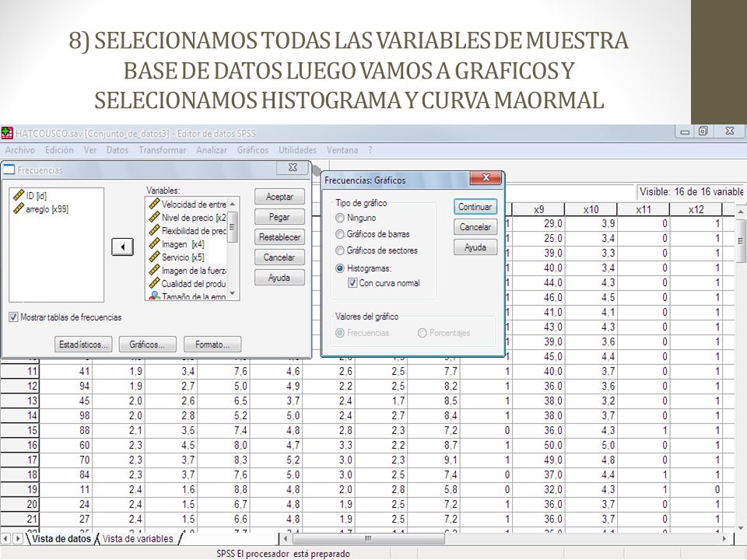Click the ruler icon beside Velocidad de entrega

pyautogui.click(x=154, y=204)
